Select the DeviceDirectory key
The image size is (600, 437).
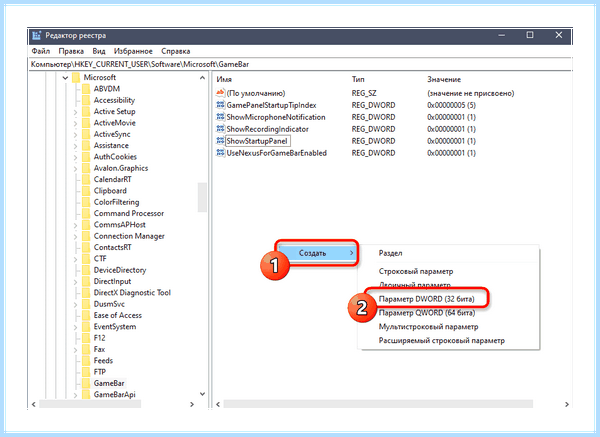[x=120, y=270]
